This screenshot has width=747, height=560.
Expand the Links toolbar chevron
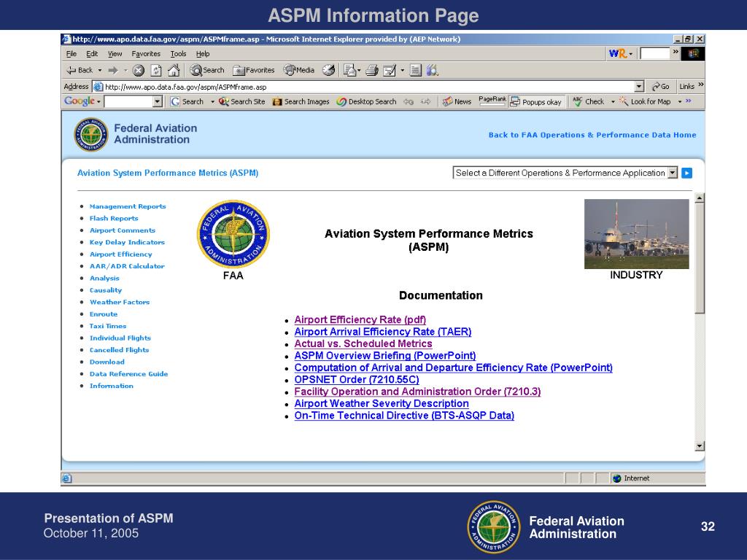click(x=701, y=85)
